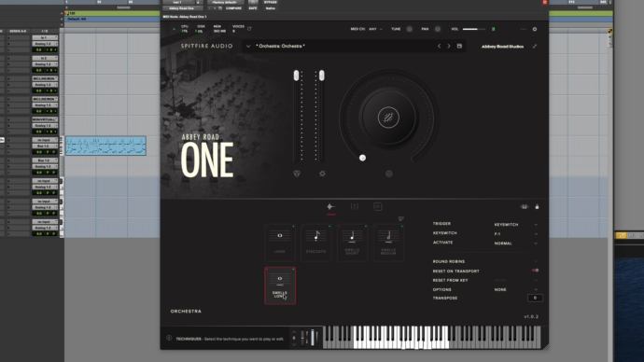Click the left expression fader handle
Screen dimensions: 644x362
(296, 76)
